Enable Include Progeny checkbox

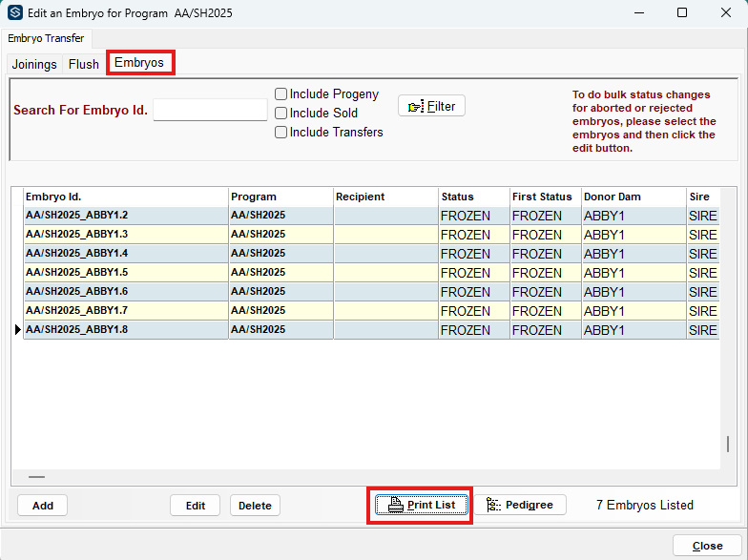[280, 93]
